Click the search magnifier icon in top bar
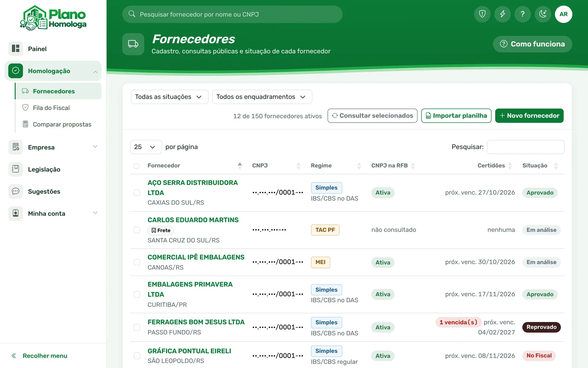The width and height of the screenshot is (588, 368). (x=132, y=14)
